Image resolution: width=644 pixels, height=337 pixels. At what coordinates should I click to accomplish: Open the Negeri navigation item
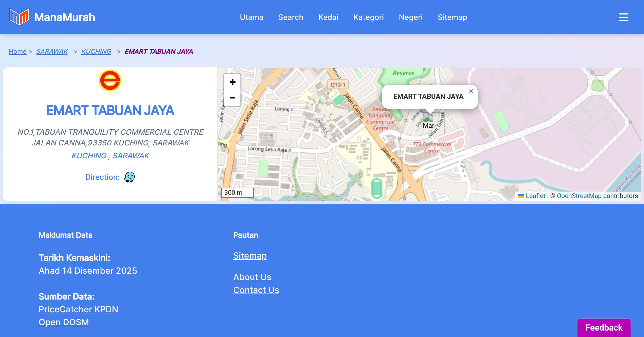411,17
